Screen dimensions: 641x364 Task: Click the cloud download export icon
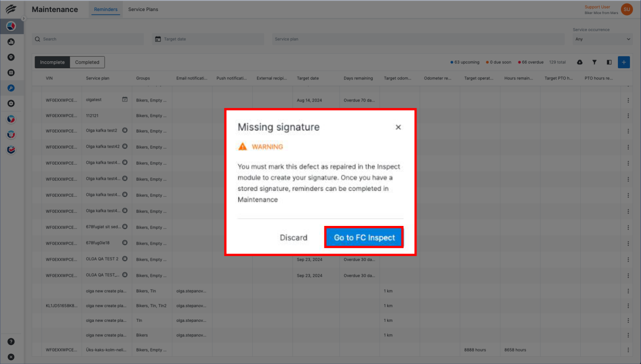[580, 62]
